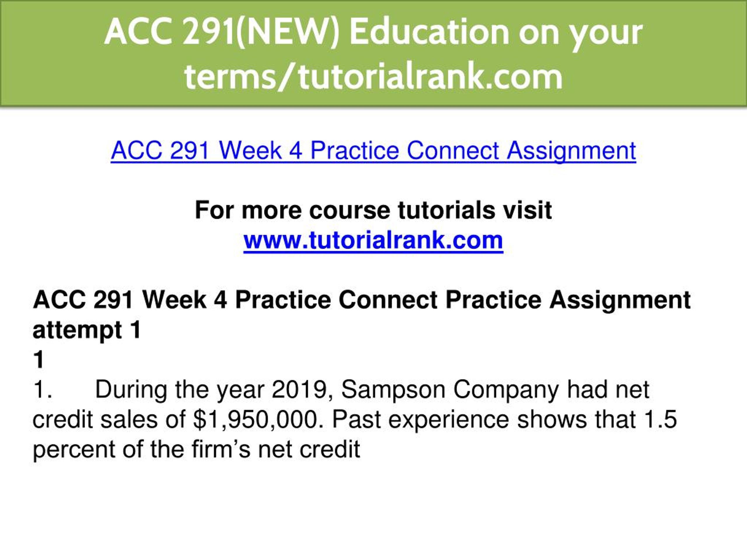This screenshot has height=560, width=747.
Task: Click the 'percent of the firm's net credit' line
Action: (x=196, y=450)
